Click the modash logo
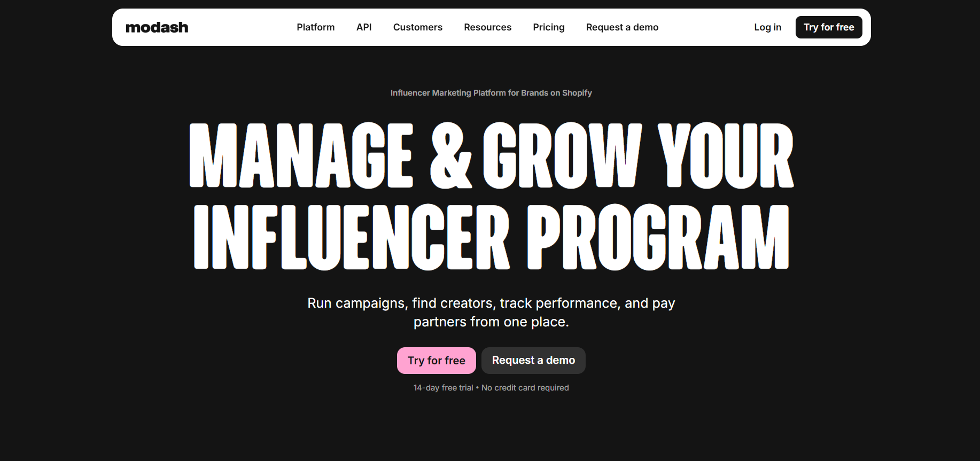This screenshot has height=461, width=980. tap(157, 27)
